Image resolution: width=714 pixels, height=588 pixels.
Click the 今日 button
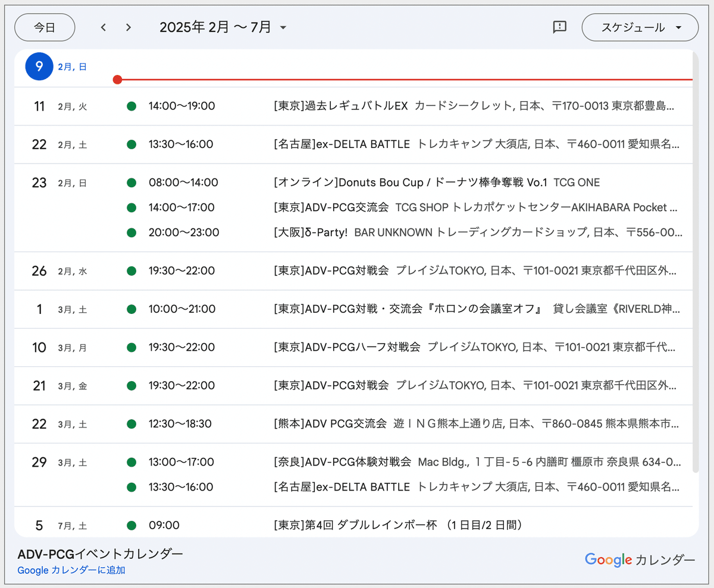coord(45,27)
